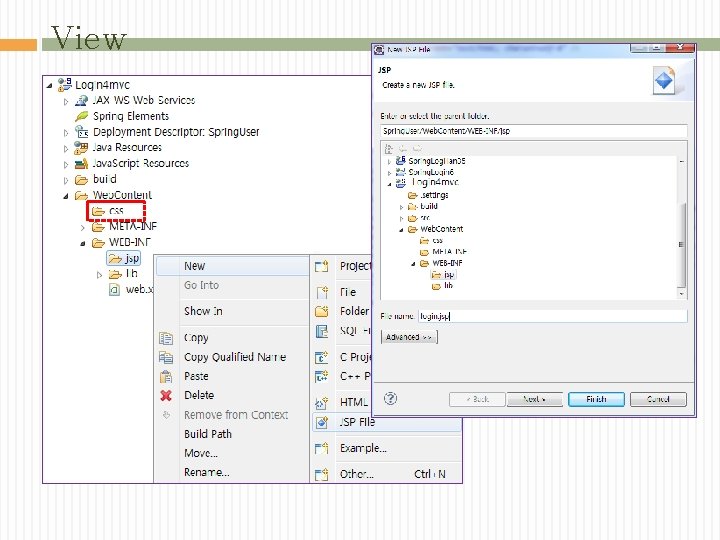Click the JSP File icon in submenu

point(322,422)
